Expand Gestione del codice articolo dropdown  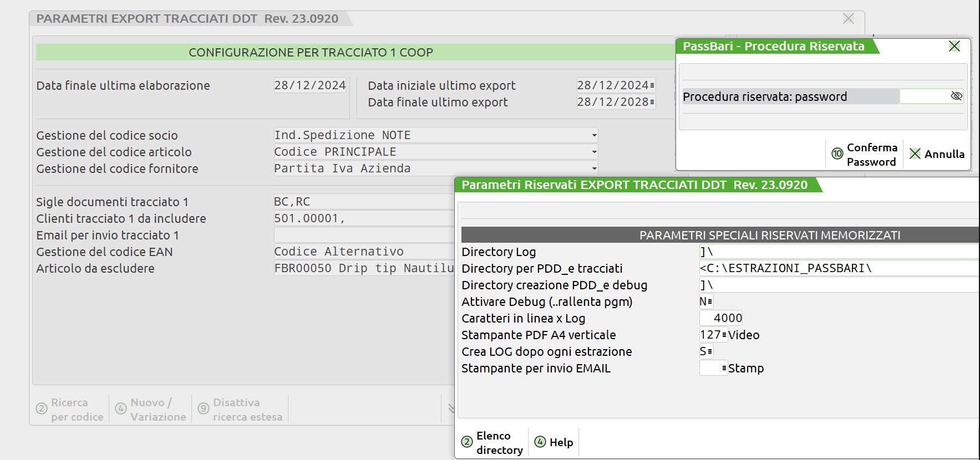pyautogui.click(x=594, y=152)
